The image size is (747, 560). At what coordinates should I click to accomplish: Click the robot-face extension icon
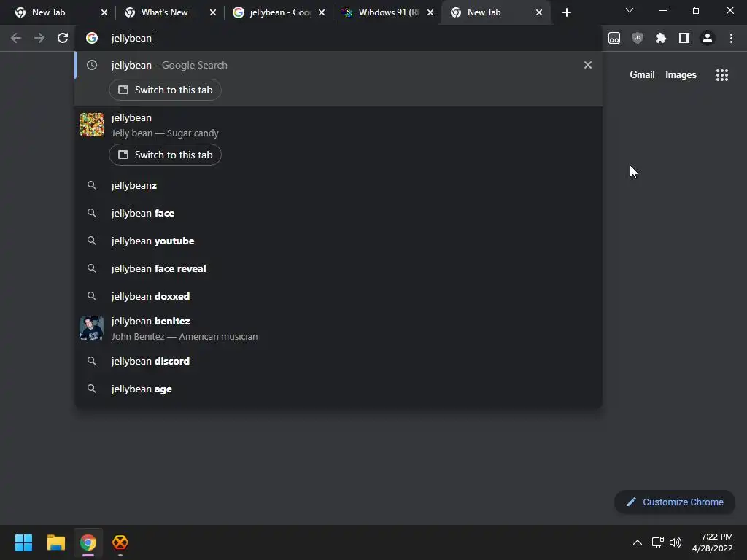[614, 38]
